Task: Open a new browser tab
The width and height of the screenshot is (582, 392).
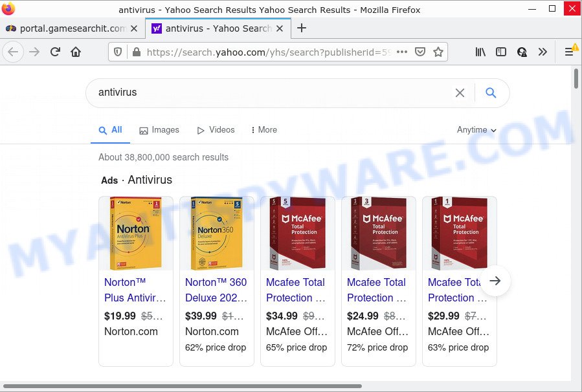Action: (x=302, y=28)
